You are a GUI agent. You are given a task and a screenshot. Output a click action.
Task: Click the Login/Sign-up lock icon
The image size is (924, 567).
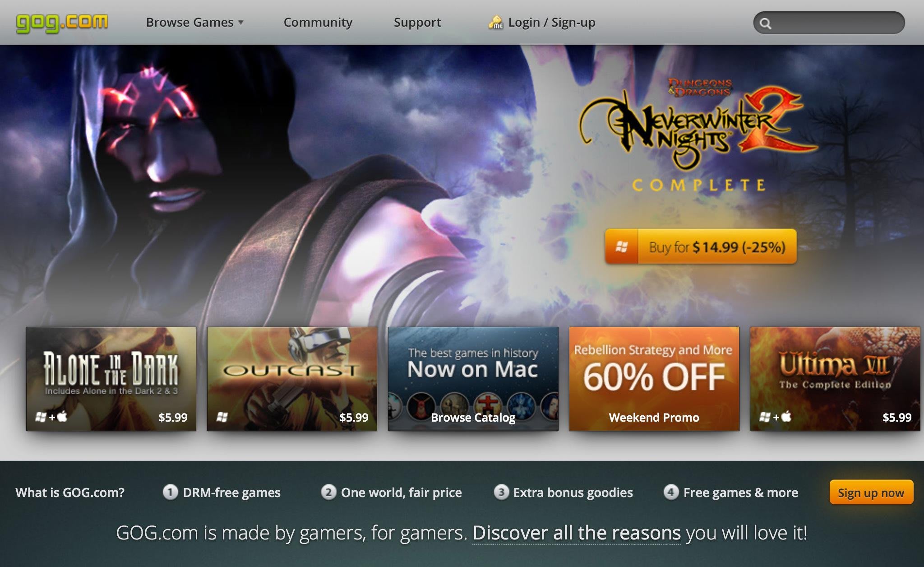coord(496,21)
